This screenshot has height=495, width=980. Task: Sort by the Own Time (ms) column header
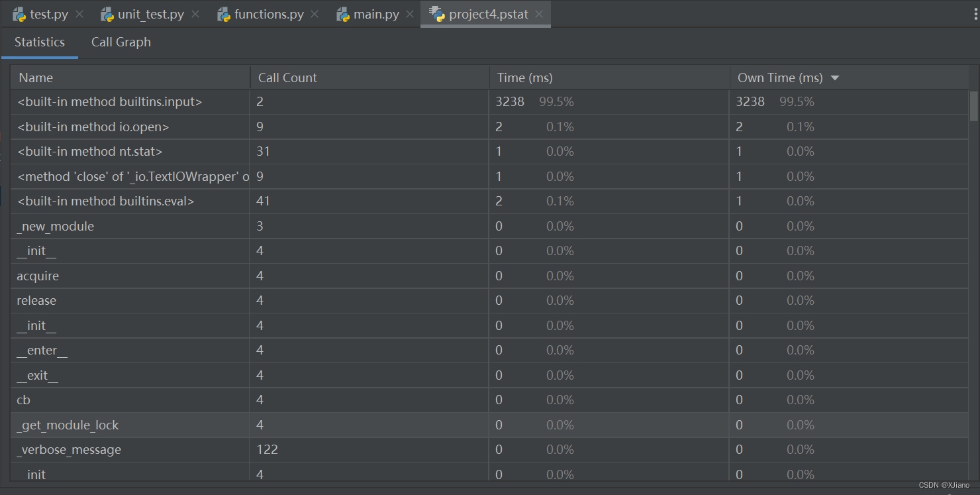pyautogui.click(x=849, y=78)
